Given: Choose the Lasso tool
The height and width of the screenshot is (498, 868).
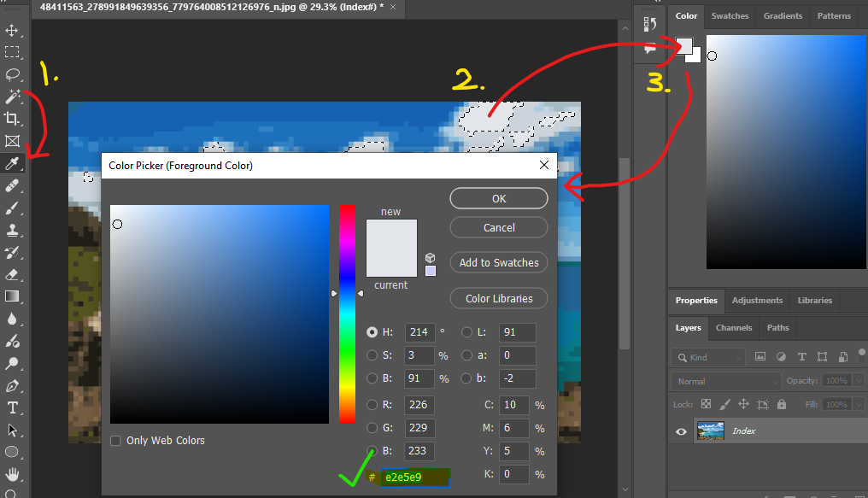Looking at the screenshot, I should 13,74.
